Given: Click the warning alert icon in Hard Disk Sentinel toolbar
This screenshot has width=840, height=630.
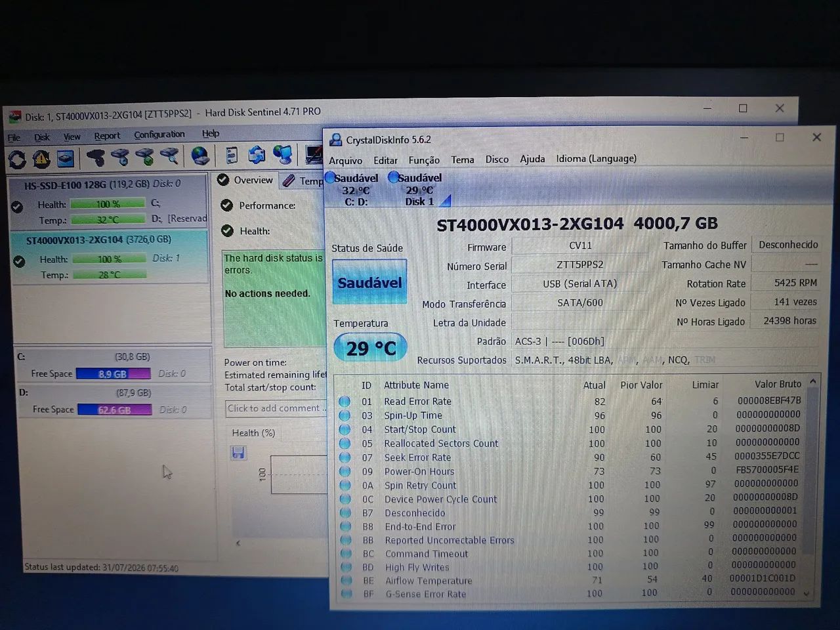Looking at the screenshot, I should [41, 158].
